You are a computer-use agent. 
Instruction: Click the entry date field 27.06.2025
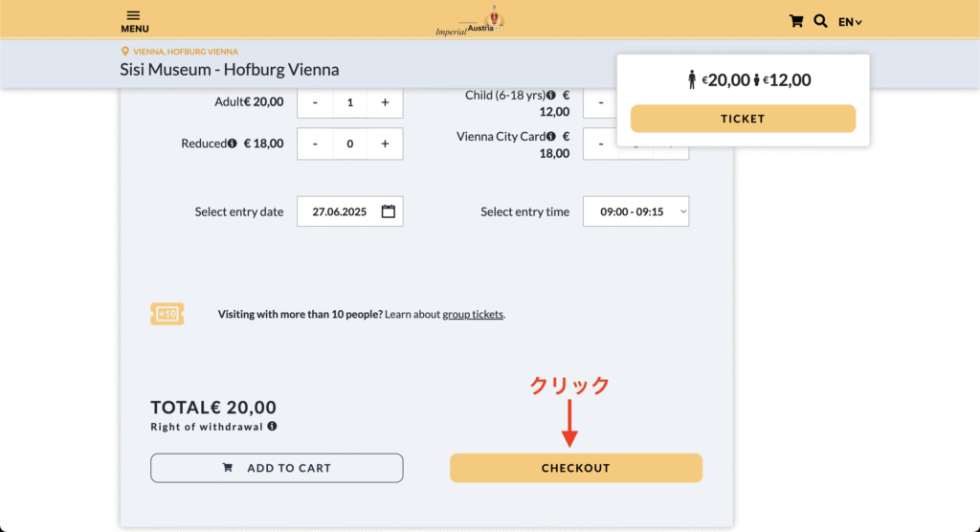click(339, 211)
